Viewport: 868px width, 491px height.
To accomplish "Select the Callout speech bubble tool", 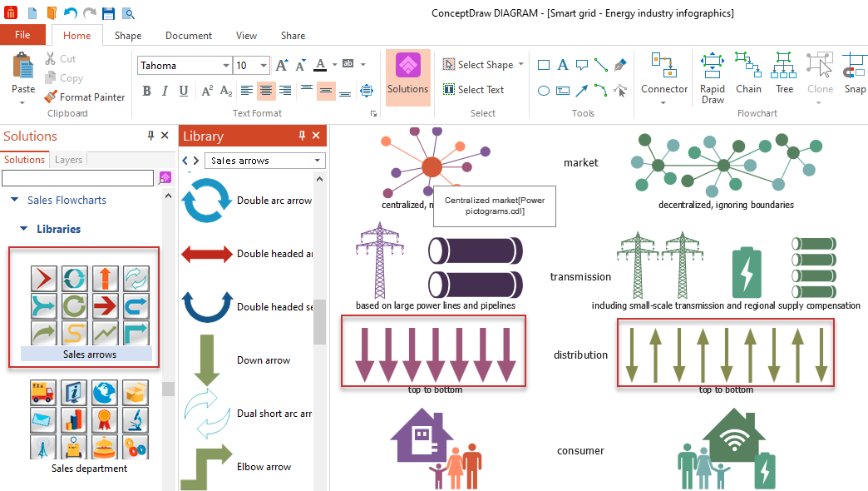I will click(x=582, y=66).
